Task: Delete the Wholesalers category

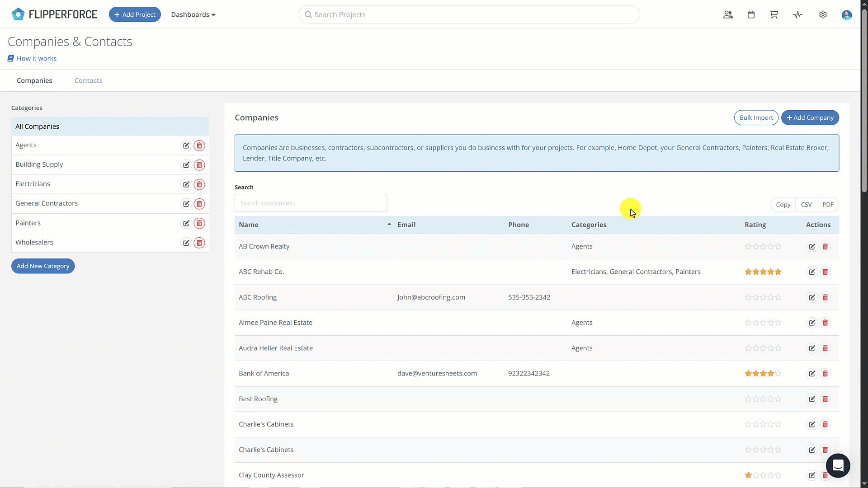Action: (x=199, y=243)
